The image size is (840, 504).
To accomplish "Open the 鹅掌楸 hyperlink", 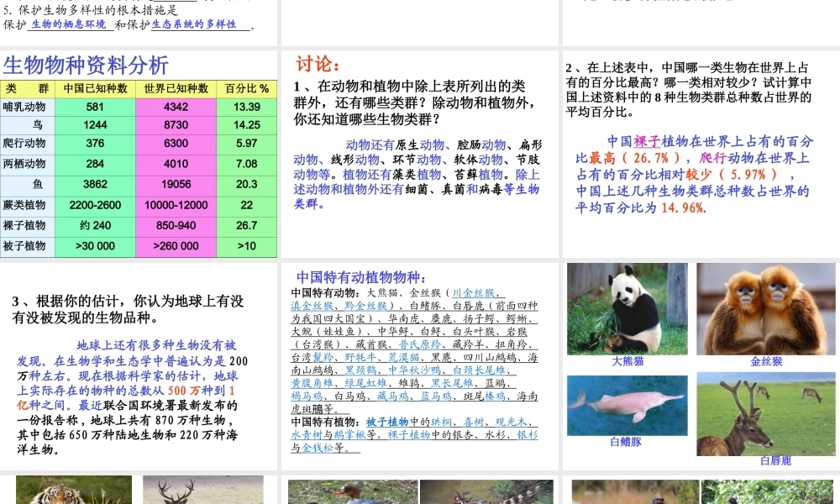I will pos(349,435).
